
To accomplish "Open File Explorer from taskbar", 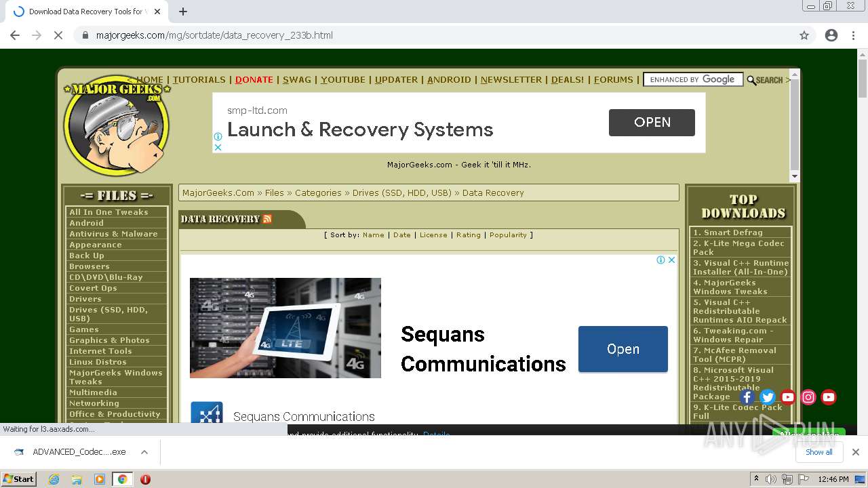I will (77, 479).
